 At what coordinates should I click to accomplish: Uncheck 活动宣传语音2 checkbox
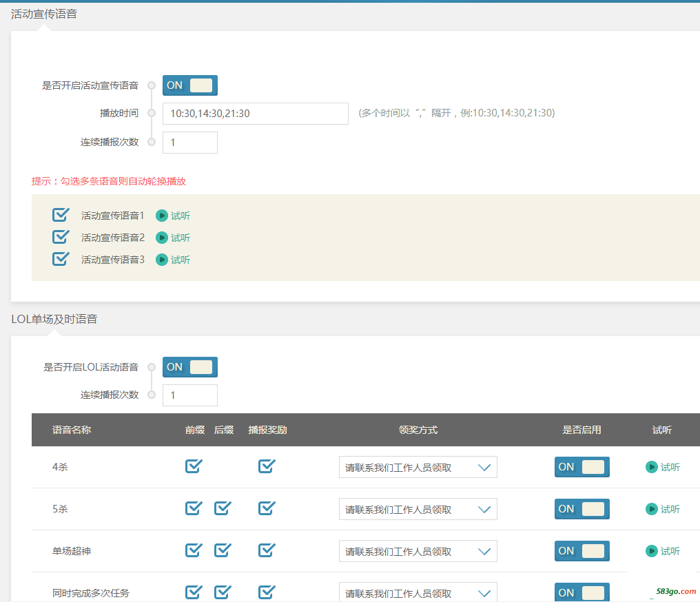point(61,236)
